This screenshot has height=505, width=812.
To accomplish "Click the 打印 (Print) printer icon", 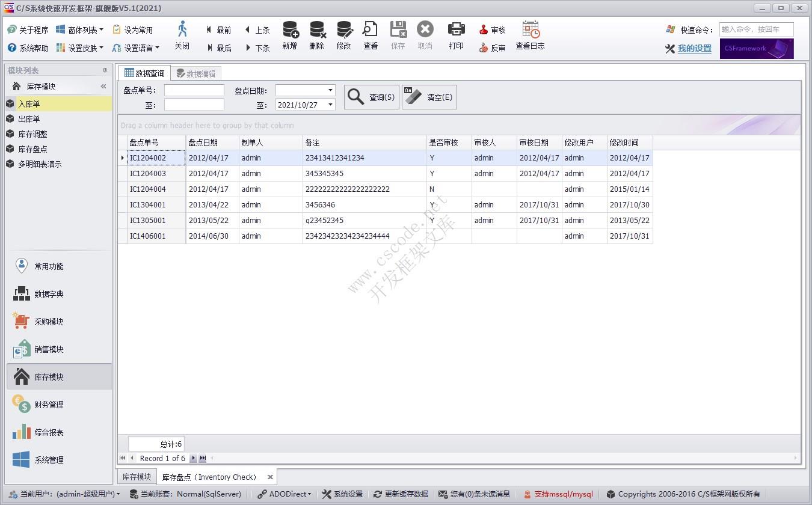I will coord(457,29).
